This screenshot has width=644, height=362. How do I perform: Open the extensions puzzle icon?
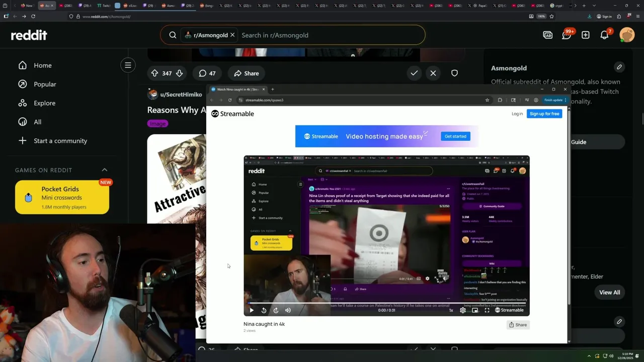500,100
